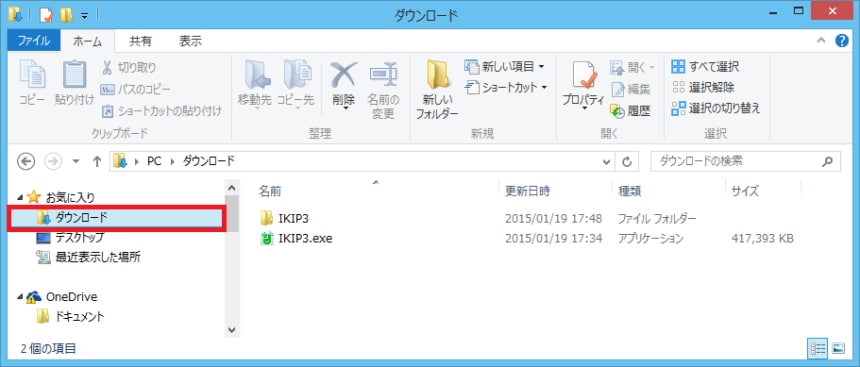Screen dimensions: 860x367
Task: Collapse the お気に入り (Favorites) tree node
Action: click(x=20, y=196)
